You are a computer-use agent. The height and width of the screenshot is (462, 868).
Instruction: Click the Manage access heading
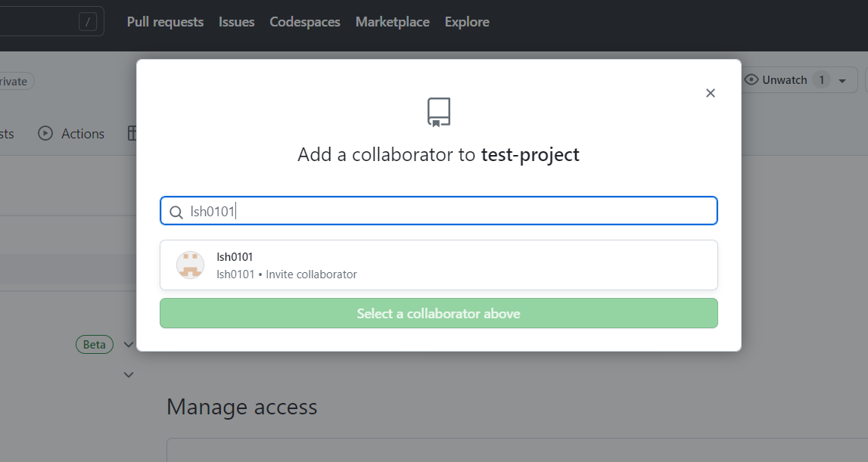click(242, 408)
